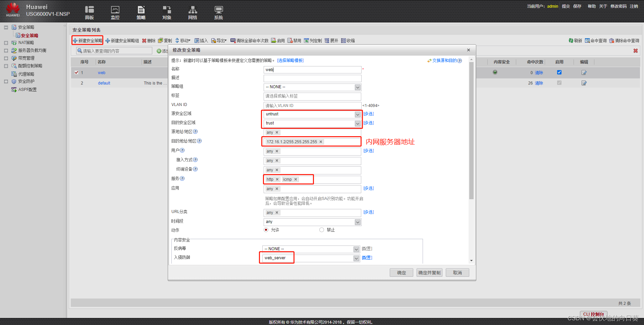644x325 pixels.
Task: Open the 网络 network section icon
Action: click(x=193, y=12)
